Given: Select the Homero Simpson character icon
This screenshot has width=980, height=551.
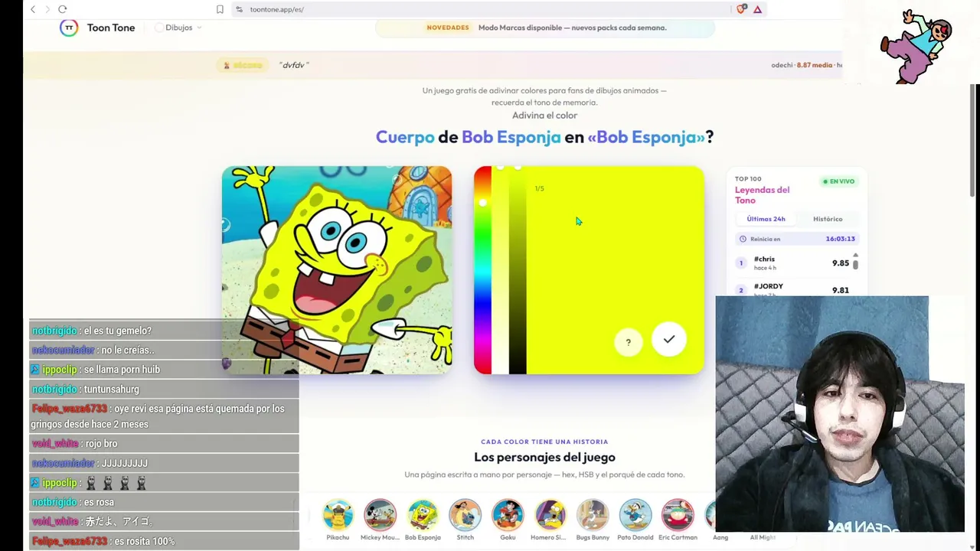Looking at the screenshot, I should [x=550, y=515].
